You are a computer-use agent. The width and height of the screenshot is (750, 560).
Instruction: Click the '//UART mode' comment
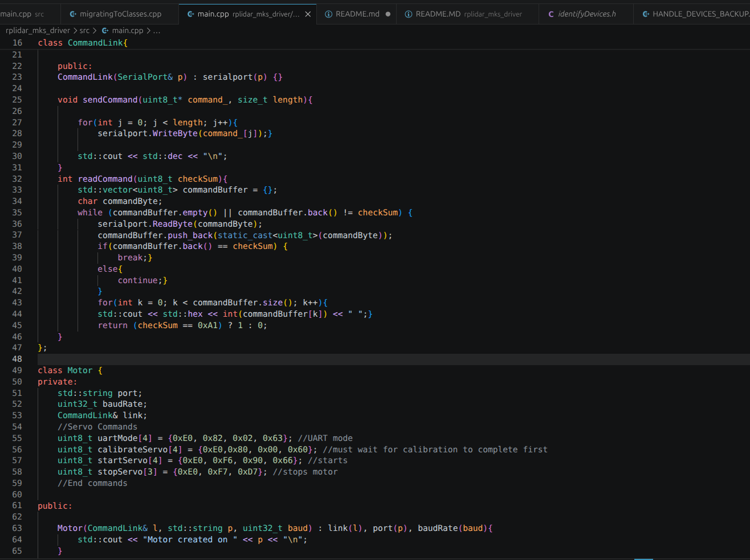pos(325,438)
